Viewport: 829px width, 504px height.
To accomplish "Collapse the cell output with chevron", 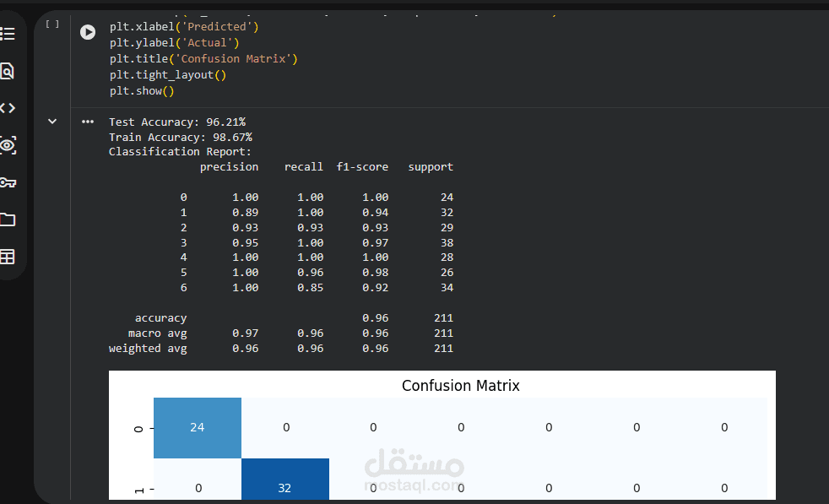I will (52, 122).
